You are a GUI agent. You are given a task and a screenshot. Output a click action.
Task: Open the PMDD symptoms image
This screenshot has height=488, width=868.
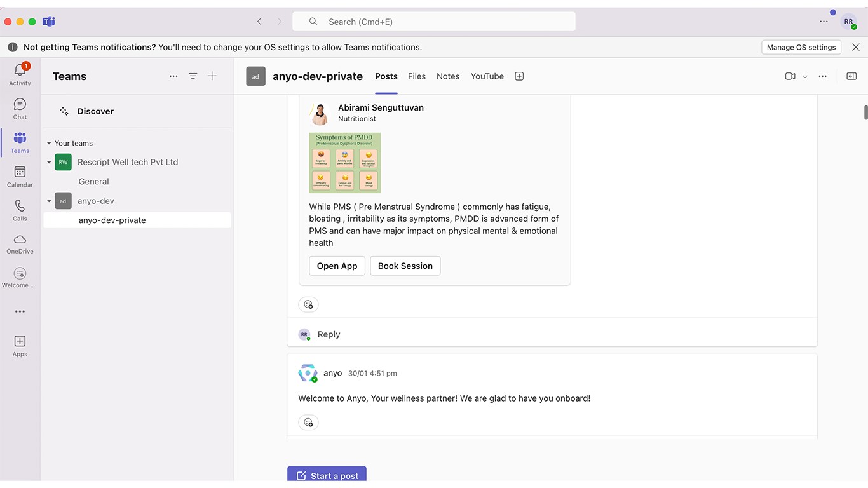pos(345,163)
